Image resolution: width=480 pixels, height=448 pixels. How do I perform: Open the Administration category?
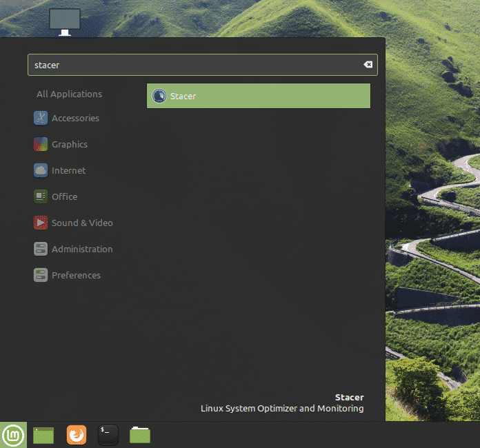(x=81, y=249)
